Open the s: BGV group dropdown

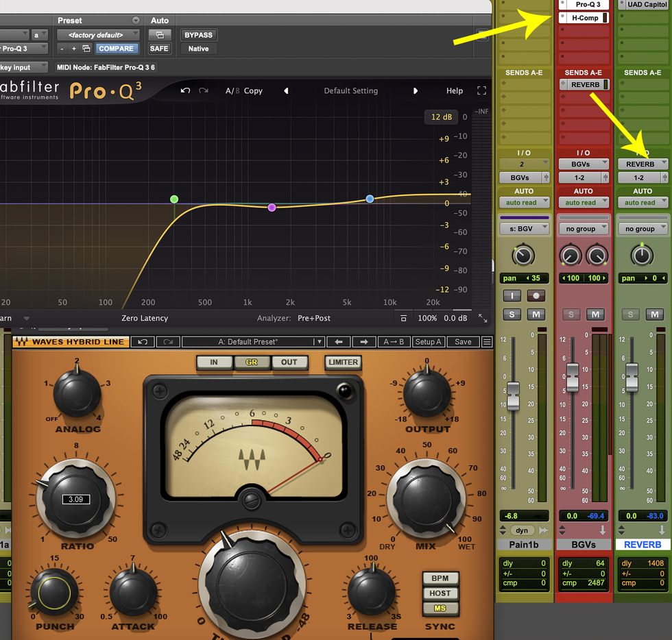click(x=524, y=229)
